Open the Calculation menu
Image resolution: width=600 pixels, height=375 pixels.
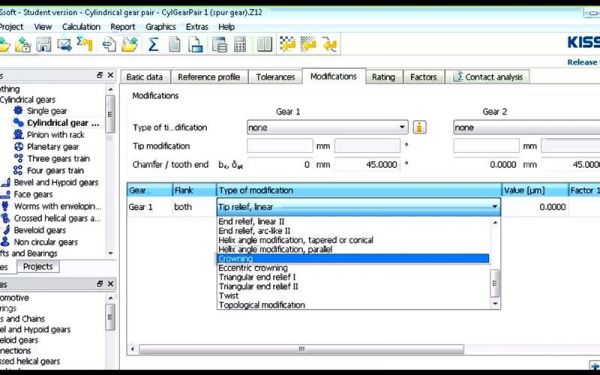81,27
